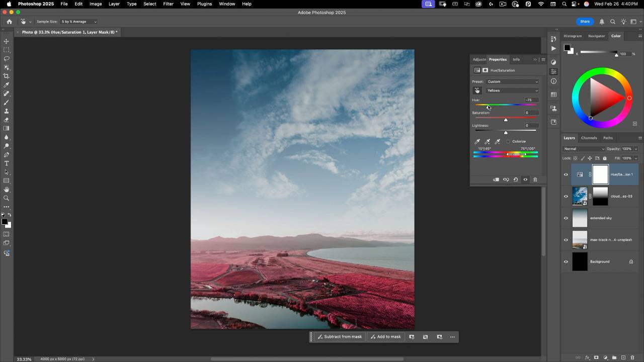
Task: Open the Yellows color range dropdown
Action: pos(512,90)
